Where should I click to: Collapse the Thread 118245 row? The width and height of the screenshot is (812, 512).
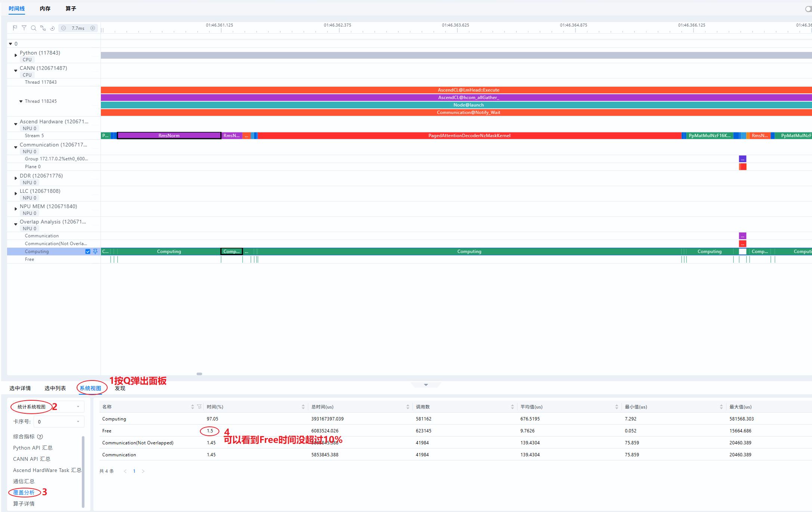click(x=21, y=101)
